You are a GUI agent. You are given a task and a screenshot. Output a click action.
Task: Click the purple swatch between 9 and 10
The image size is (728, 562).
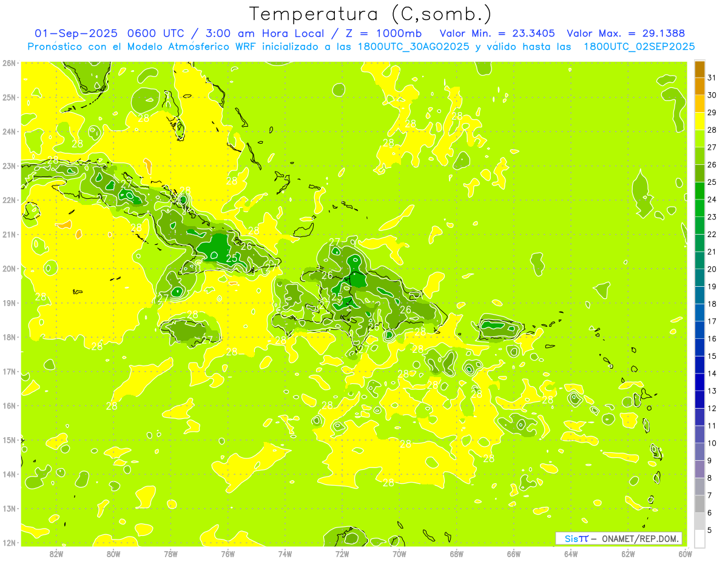pos(699,452)
